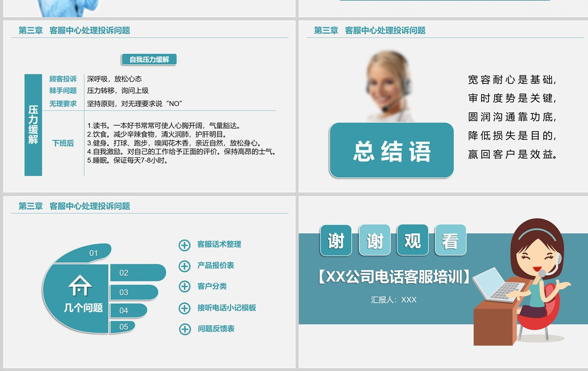The image size is (588, 371).
Task: Click the line 审时度势是关键
Action: 513,98
